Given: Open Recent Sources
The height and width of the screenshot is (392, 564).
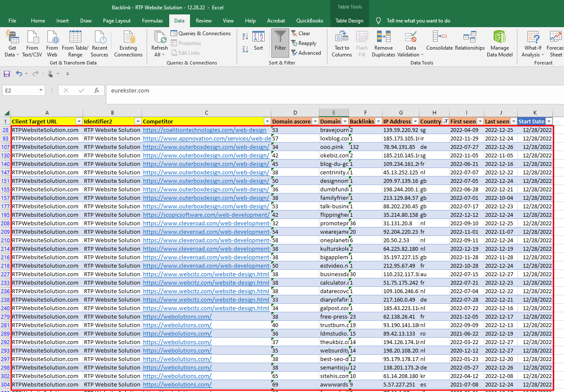Looking at the screenshot, I should [x=100, y=44].
